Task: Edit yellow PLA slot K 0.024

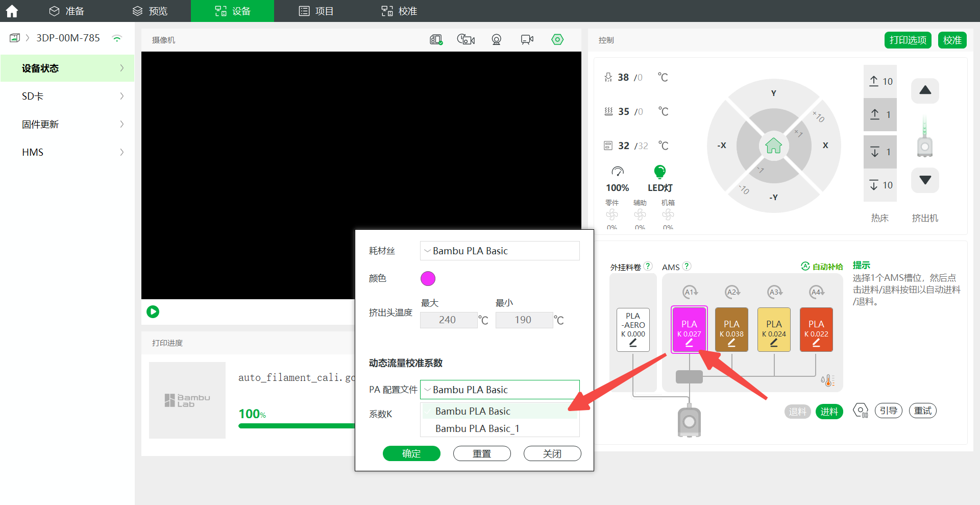Action: (x=774, y=343)
